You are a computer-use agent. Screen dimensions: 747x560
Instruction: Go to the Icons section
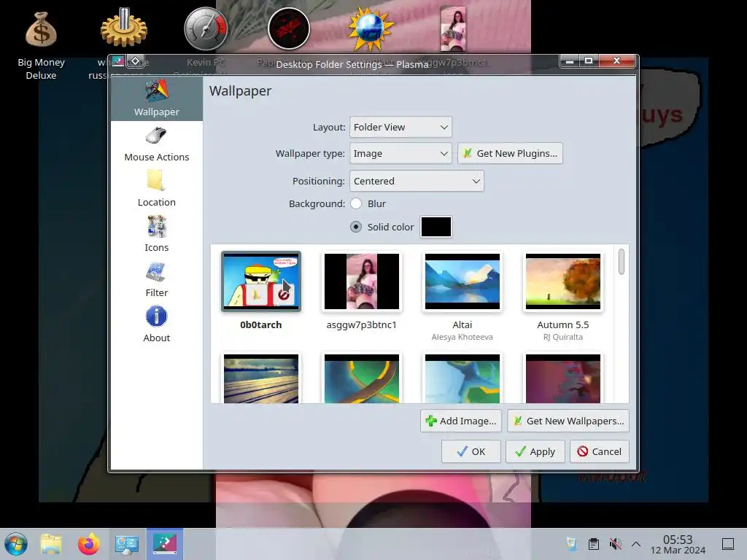[x=156, y=235]
